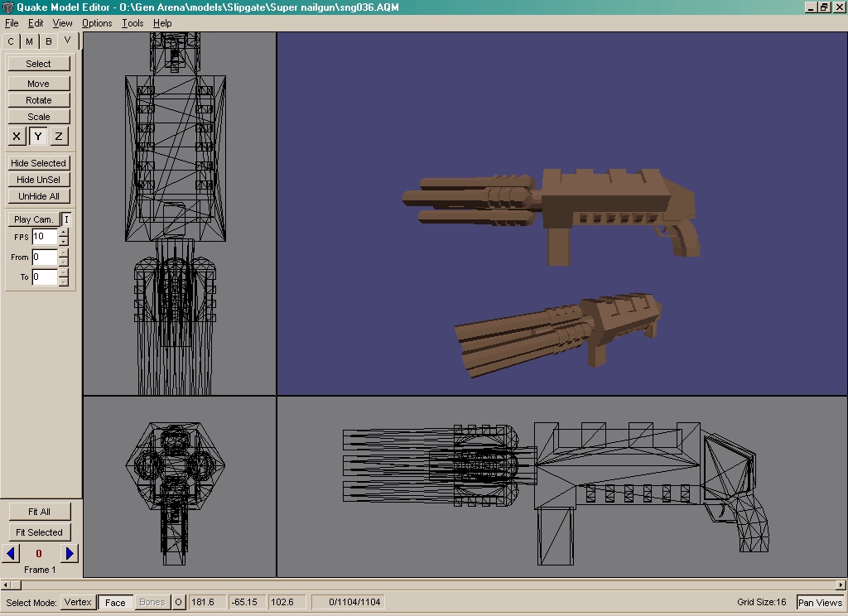Switch to the C tab
This screenshot has height=616, width=848.
11,41
